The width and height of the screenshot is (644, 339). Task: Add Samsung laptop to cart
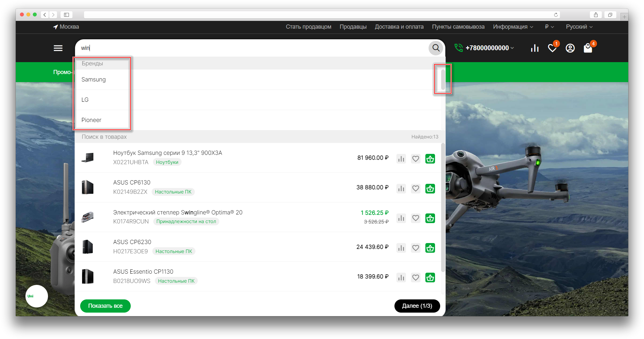coord(430,159)
